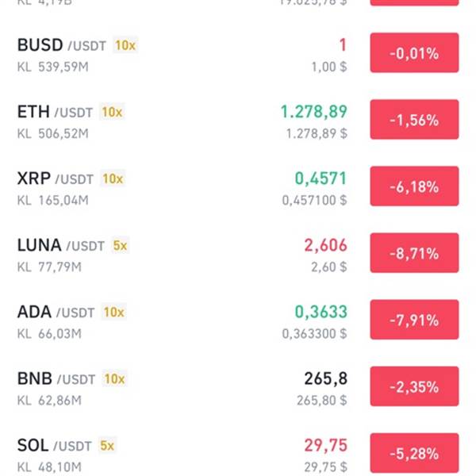The image size is (476, 476).
Task: Click the ETH price 1.278,89
Action: coord(313,112)
